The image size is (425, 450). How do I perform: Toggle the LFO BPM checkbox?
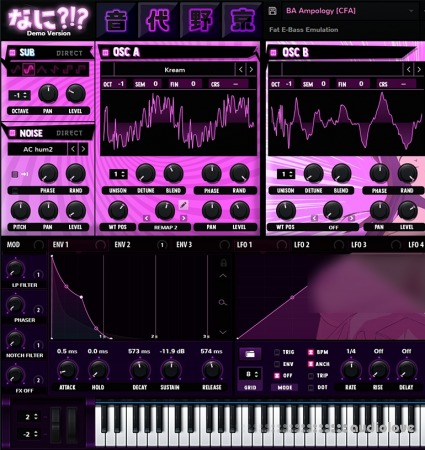[x=311, y=352]
